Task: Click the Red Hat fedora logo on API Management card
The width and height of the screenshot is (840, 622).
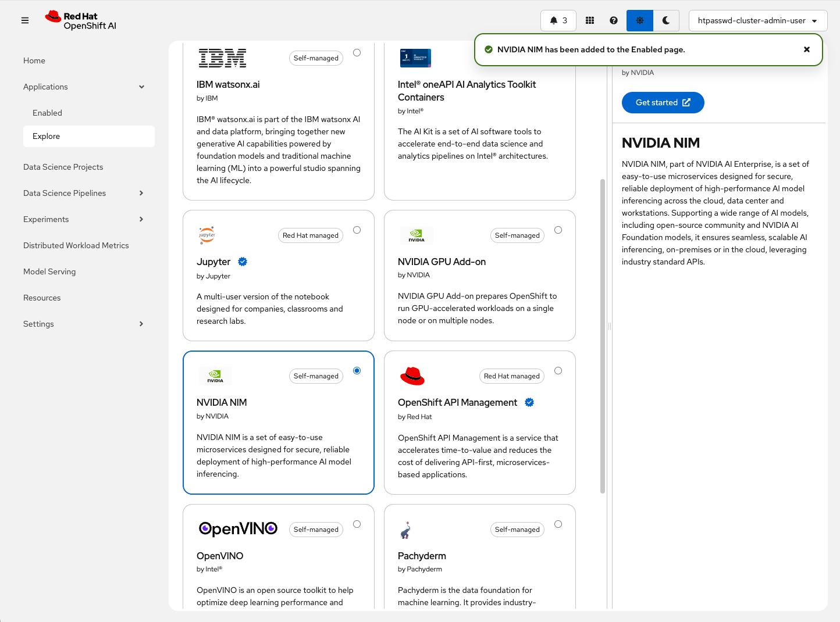Action: pyautogui.click(x=412, y=376)
